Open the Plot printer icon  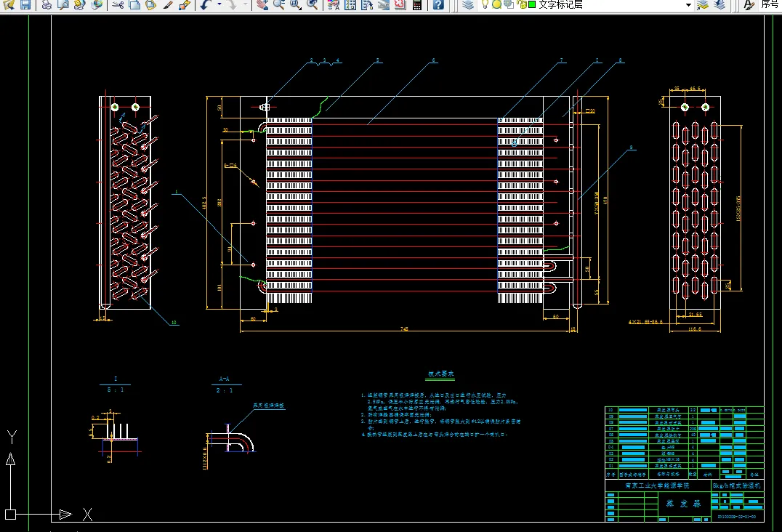47,4
